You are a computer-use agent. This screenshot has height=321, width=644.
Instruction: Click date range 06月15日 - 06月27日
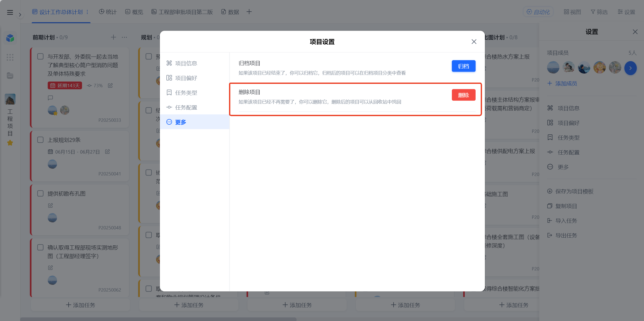pos(74,152)
